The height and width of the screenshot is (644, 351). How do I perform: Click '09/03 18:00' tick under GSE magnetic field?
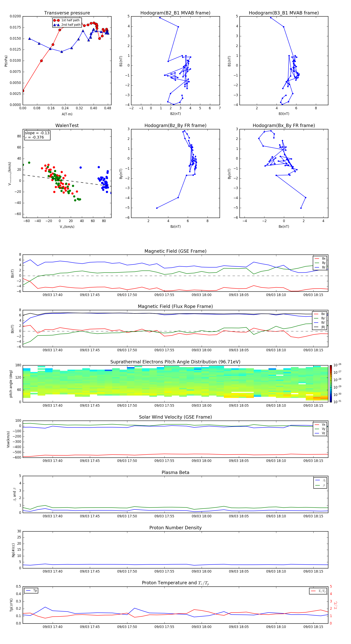[x=201, y=295]
